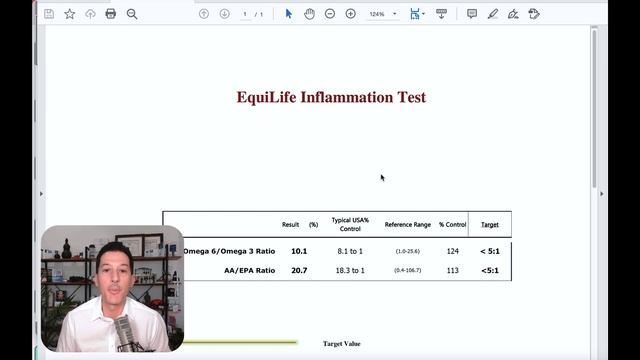Click the Typical USA% Control header
This screenshot has height=360, width=640.
350,224
